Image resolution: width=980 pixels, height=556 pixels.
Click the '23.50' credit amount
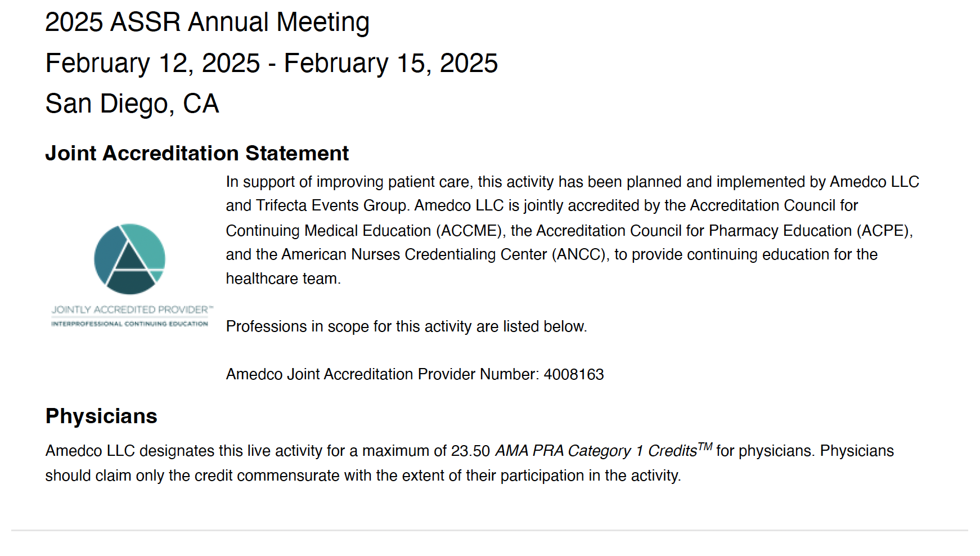[x=471, y=451]
